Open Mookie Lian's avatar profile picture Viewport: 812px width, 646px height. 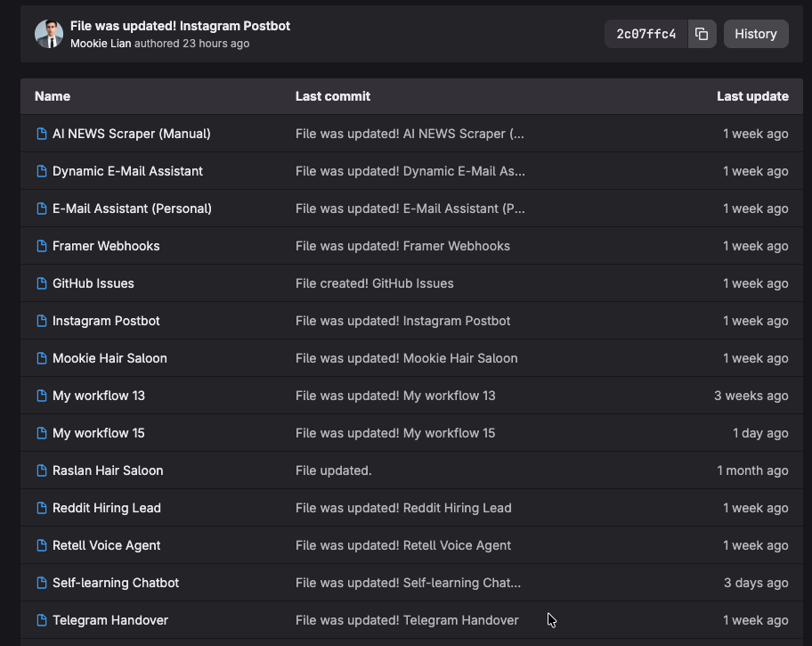49,34
